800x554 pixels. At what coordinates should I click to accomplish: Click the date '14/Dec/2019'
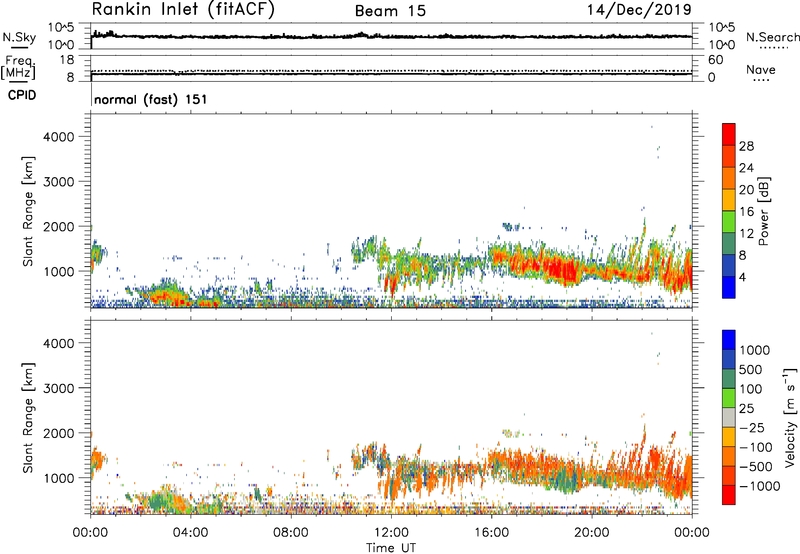[639, 10]
